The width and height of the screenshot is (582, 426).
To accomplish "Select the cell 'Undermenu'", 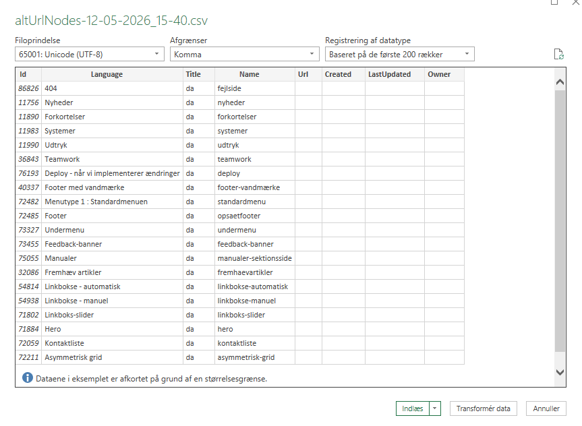I will pos(112,230).
